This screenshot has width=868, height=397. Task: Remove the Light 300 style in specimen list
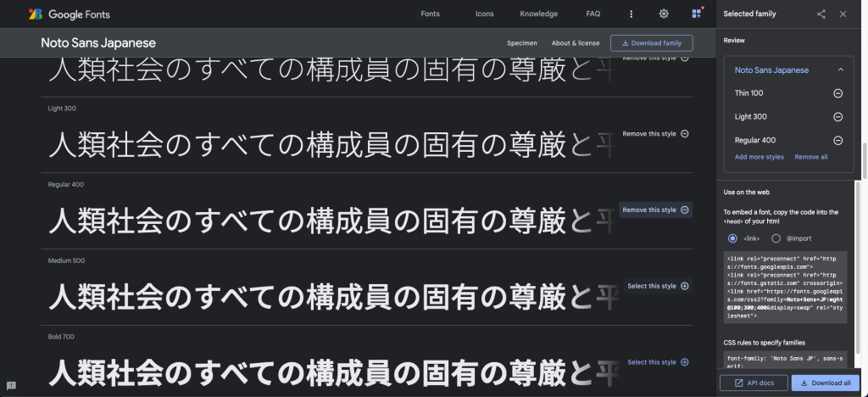point(655,133)
